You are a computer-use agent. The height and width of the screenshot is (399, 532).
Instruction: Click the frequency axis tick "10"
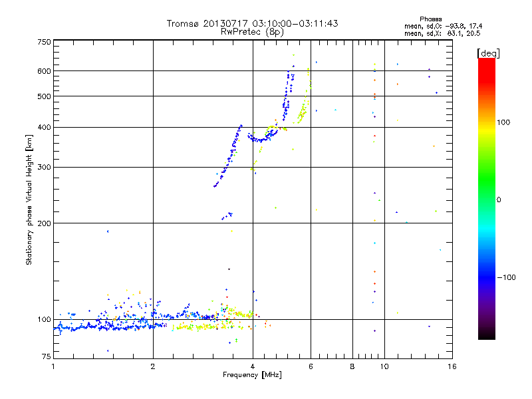point(384,366)
